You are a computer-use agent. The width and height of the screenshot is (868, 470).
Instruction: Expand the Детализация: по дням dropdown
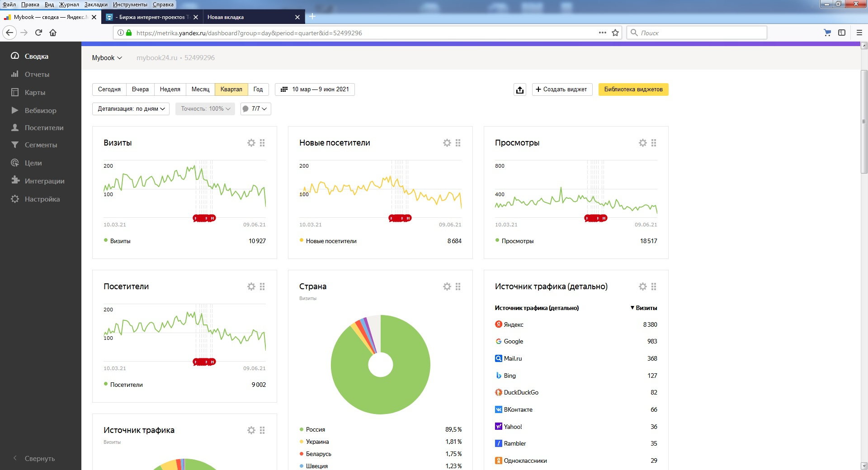pos(131,109)
